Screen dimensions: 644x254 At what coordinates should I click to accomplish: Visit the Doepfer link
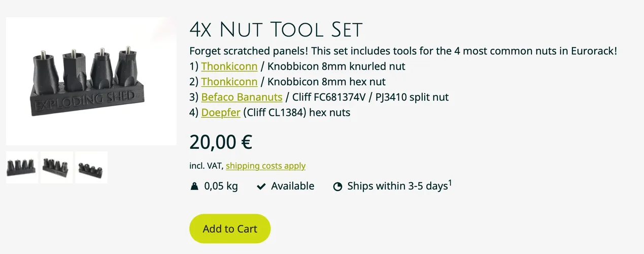click(221, 112)
